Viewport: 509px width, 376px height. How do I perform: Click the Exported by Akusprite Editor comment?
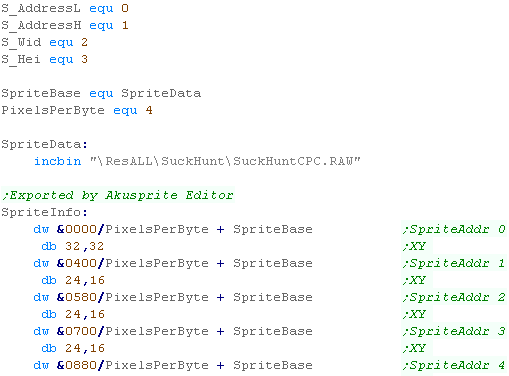(x=118, y=195)
